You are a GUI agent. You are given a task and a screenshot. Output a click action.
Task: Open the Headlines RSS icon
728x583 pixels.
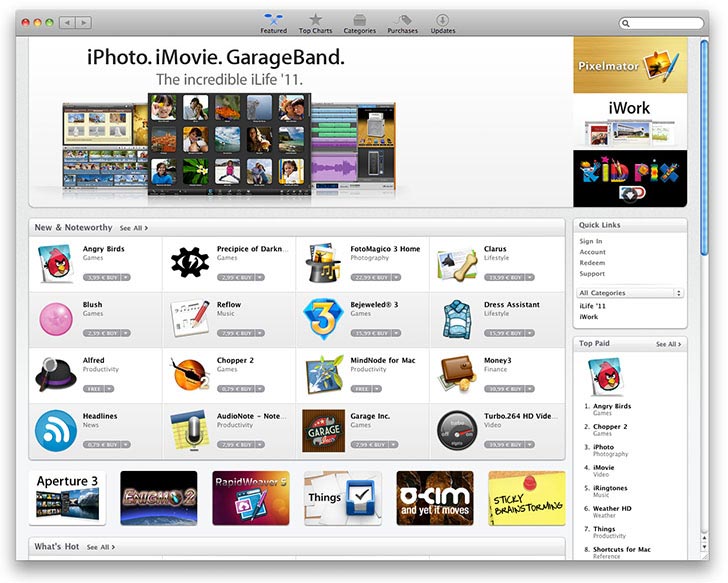tap(56, 431)
